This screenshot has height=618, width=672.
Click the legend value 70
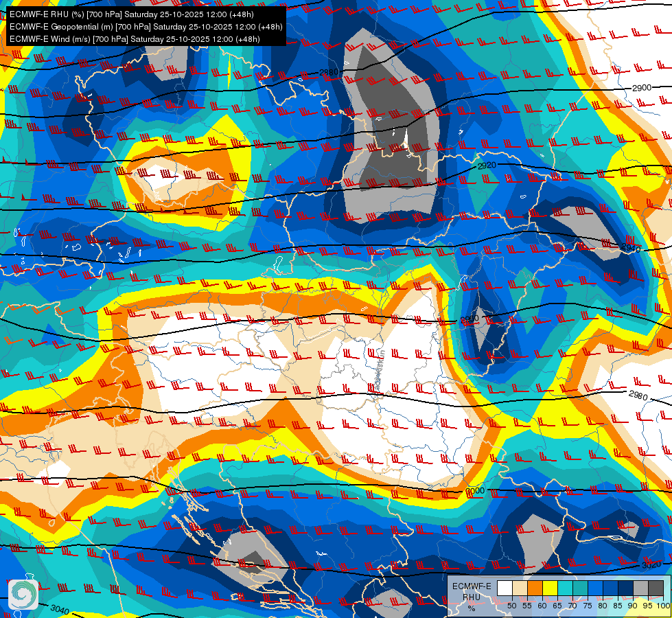point(572,606)
